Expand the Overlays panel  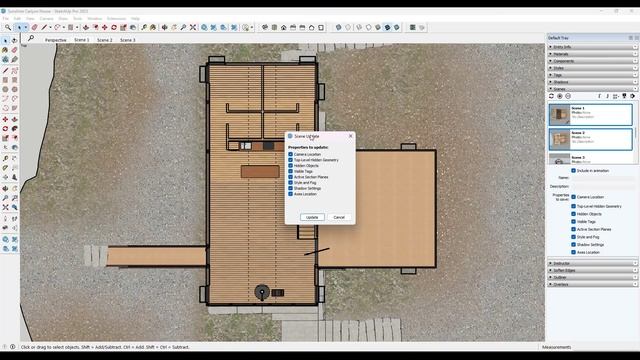(592, 284)
